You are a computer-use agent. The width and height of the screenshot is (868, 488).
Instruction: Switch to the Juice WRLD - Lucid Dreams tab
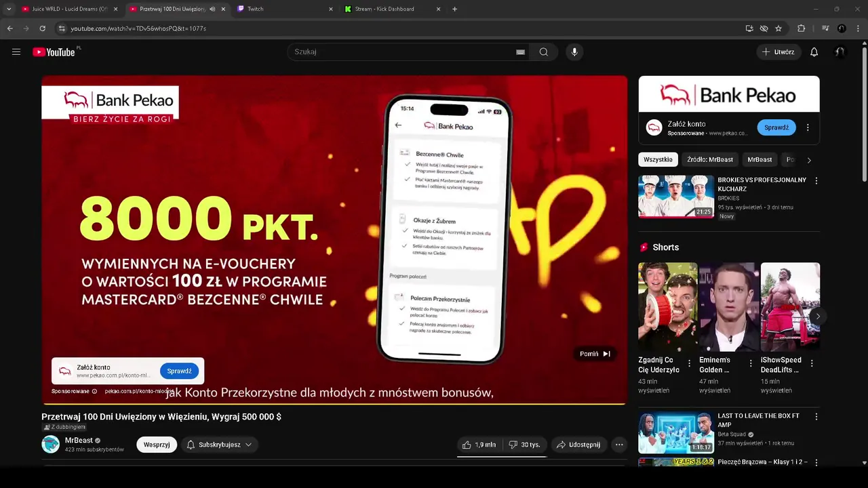[70, 9]
